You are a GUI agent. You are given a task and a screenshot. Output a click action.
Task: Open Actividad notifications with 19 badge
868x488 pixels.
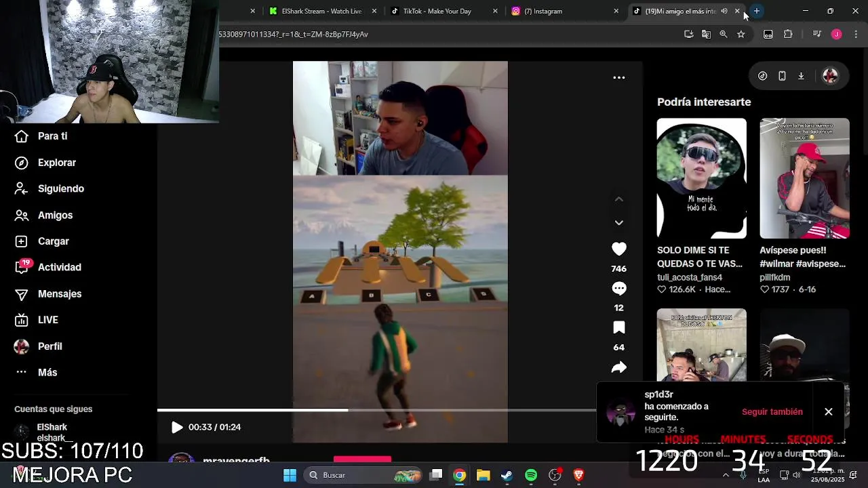[49, 267]
